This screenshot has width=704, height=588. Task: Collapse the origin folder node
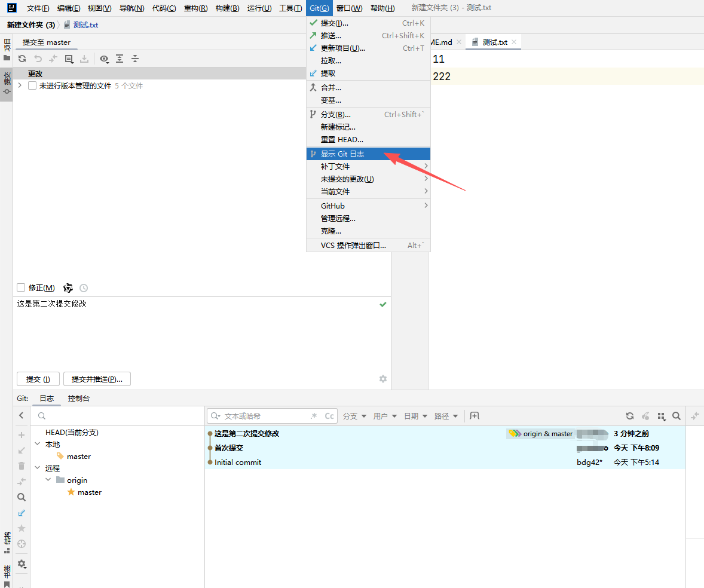click(x=48, y=479)
